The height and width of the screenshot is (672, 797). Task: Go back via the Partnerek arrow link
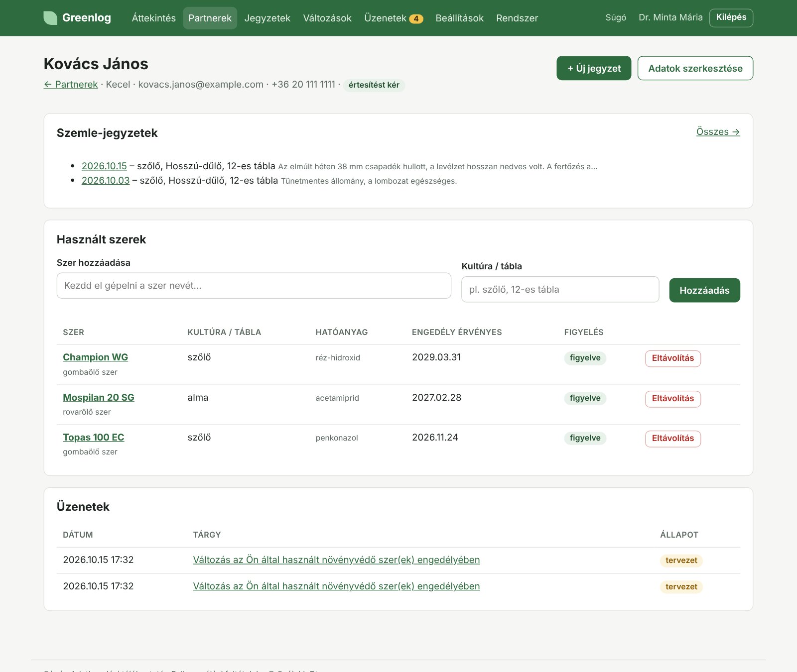(x=71, y=84)
